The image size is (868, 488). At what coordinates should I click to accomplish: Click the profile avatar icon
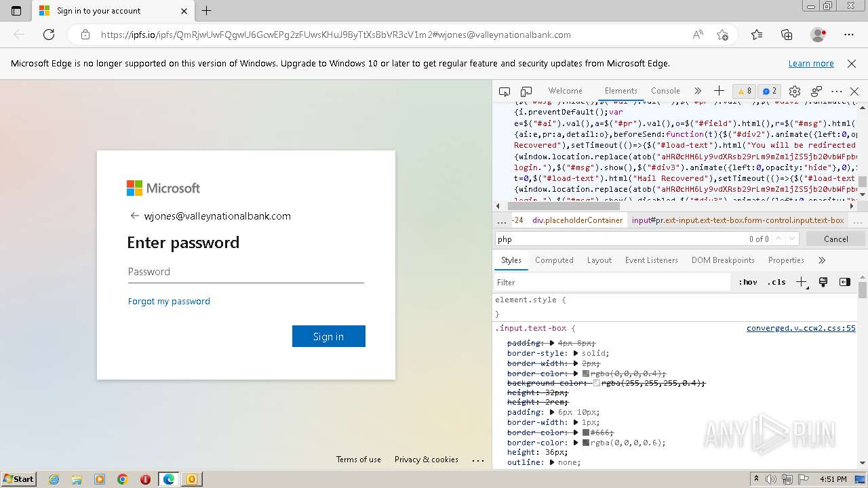pos(818,35)
